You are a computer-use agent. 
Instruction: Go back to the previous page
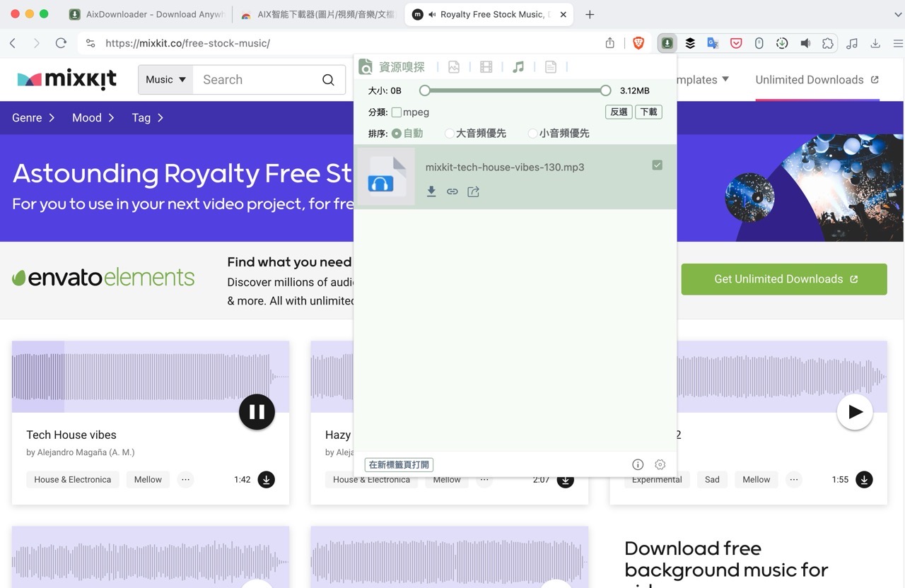13,43
